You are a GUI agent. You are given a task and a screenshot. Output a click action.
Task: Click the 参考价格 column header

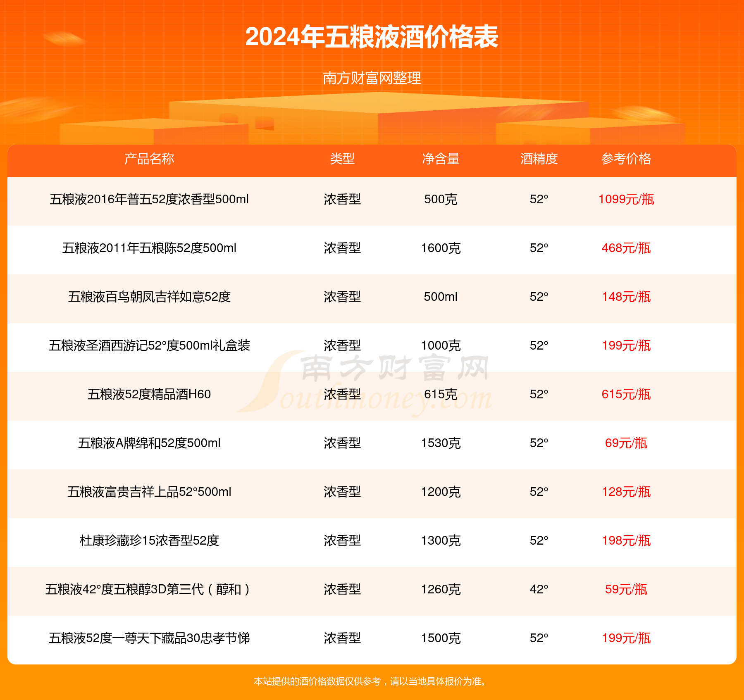tap(626, 159)
